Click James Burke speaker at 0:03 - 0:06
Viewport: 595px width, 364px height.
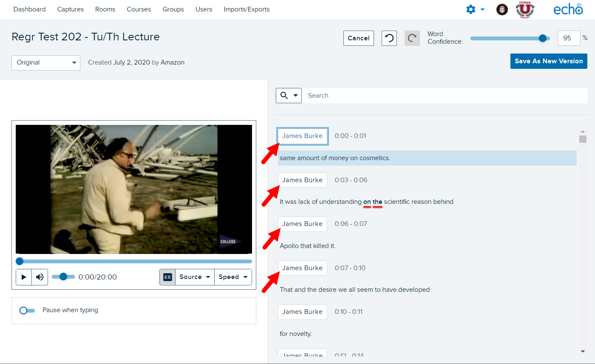[x=302, y=180]
